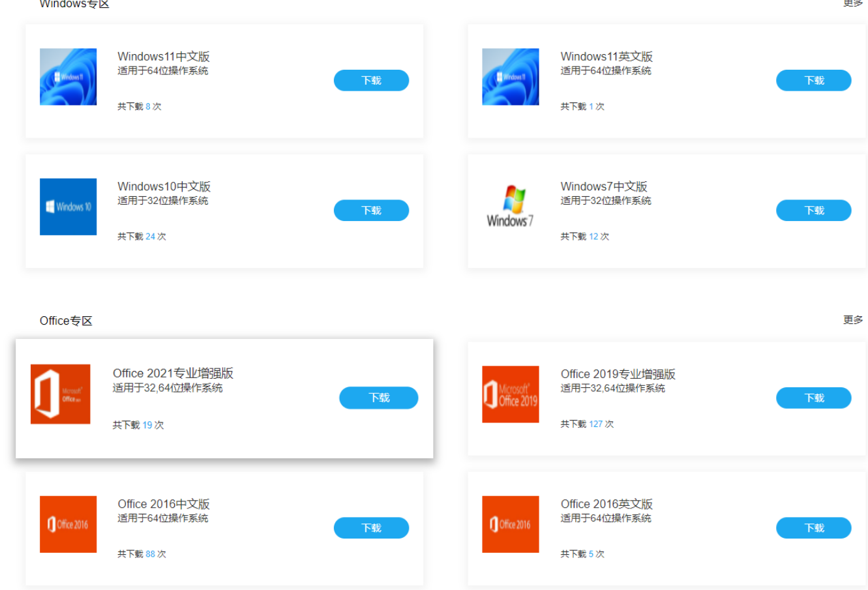This screenshot has width=868, height=590.
Task: Open the 更多 link in Office专区
Action: click(853, 319)
